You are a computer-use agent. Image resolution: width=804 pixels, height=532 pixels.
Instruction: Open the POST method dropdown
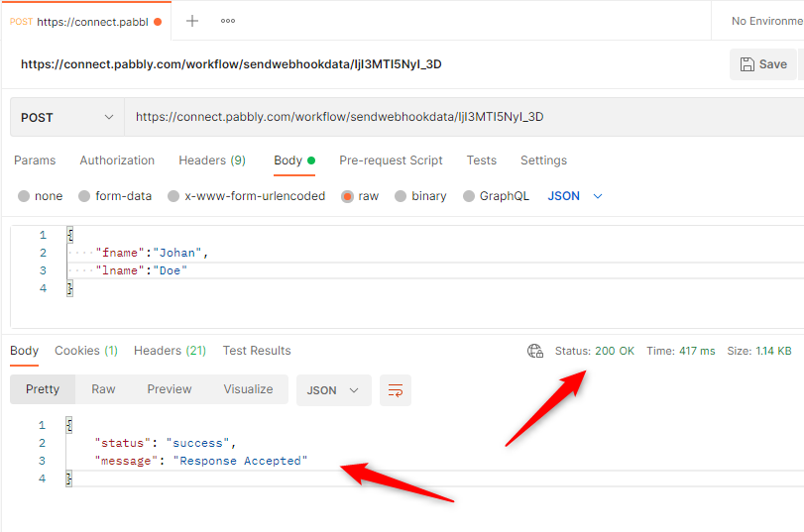[x=67, y=117]
